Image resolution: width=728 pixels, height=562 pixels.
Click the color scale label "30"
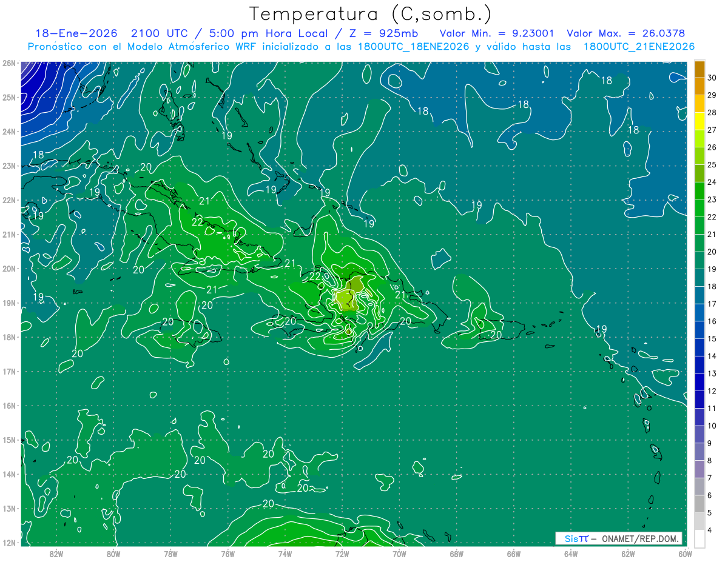click(712, 78)
